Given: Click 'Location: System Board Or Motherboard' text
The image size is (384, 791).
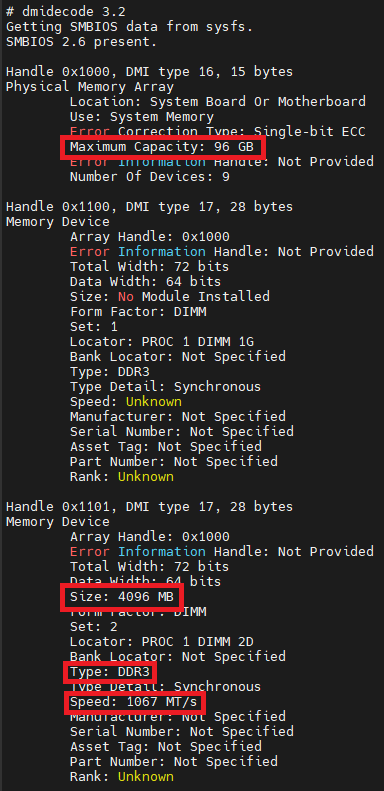Looking at the screenshot, I should 217,102.
